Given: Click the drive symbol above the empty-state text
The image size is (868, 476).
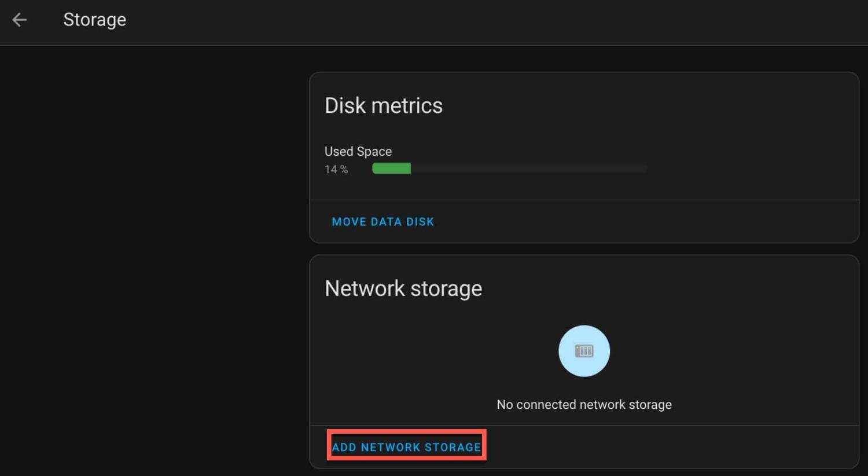Looking at the screenshot, I should (x=584, y=350).
